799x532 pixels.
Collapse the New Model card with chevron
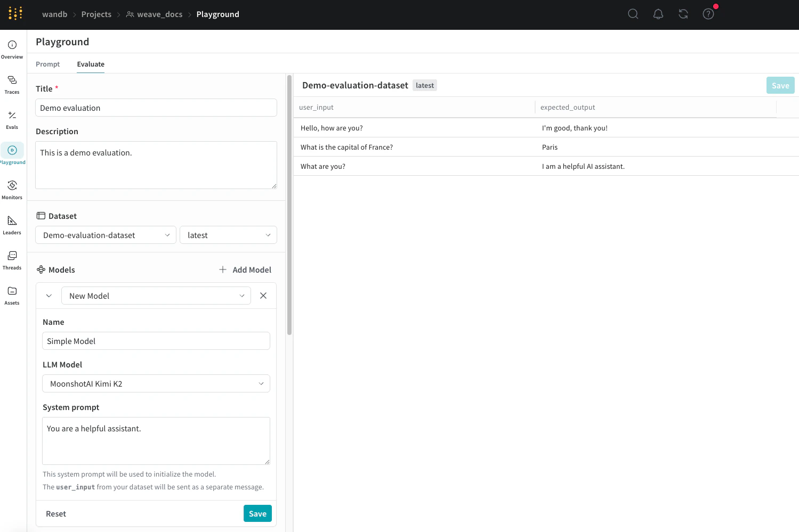click(49, 296)
